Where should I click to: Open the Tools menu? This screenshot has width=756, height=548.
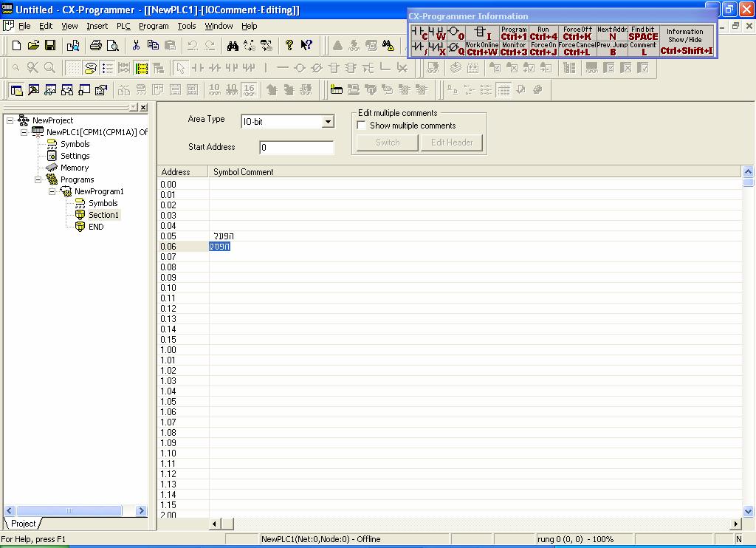(x=187, y=26)
